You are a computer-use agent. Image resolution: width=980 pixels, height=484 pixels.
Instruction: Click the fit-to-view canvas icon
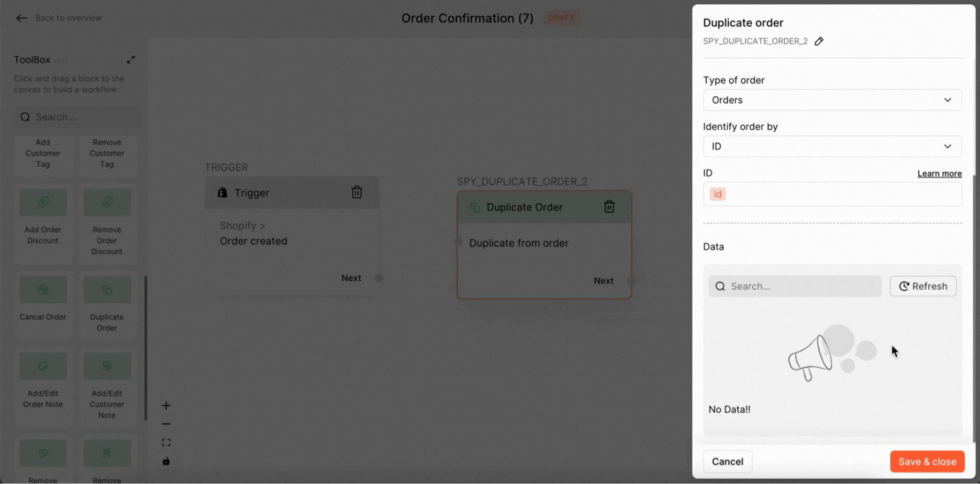(166, 443)
